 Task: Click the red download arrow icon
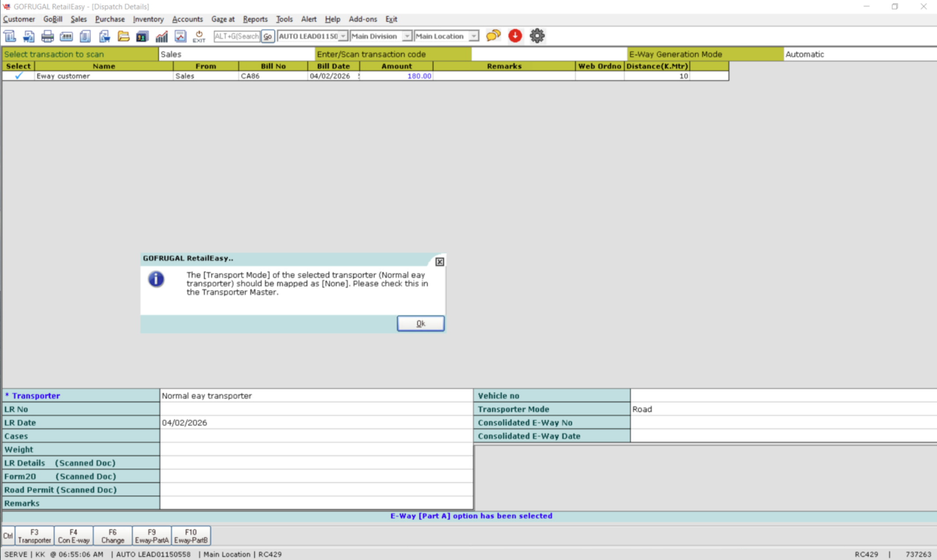pos(515,36)
